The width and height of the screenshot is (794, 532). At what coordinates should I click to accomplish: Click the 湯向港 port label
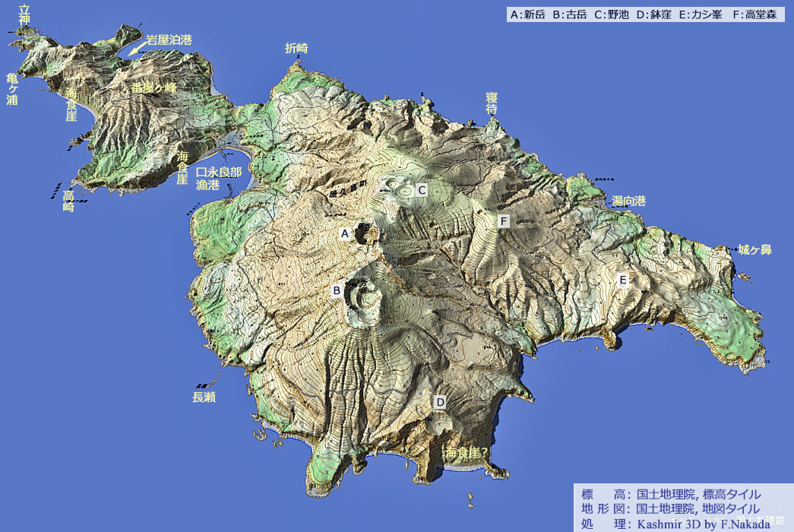(x=628, y=201)
